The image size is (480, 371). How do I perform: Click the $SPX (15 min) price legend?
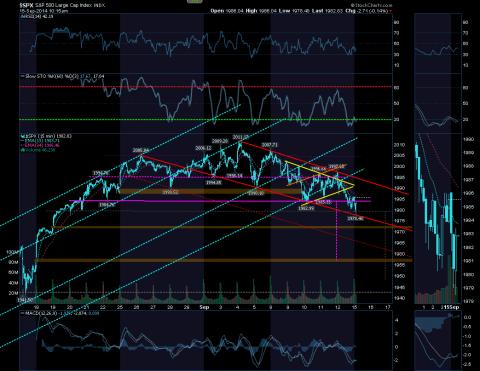tap(46, 136)
